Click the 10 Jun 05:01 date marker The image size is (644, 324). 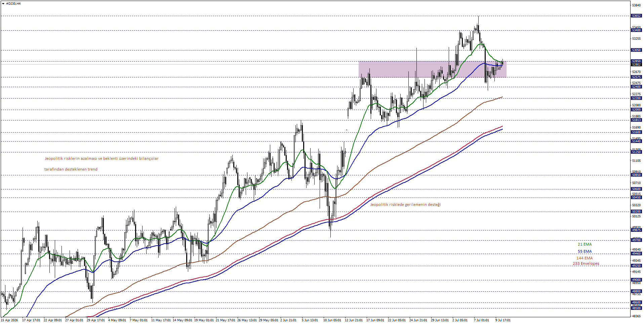coord(332,320)
